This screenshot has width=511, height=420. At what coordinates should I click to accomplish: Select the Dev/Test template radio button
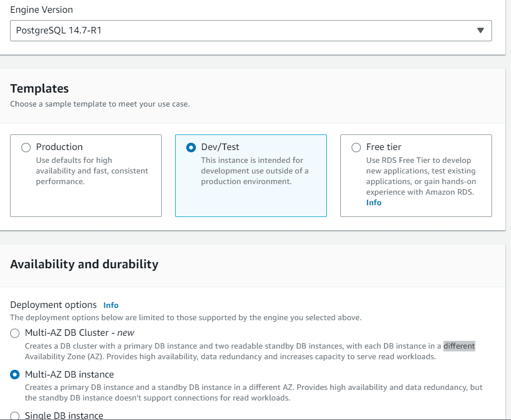click(191, 148)
